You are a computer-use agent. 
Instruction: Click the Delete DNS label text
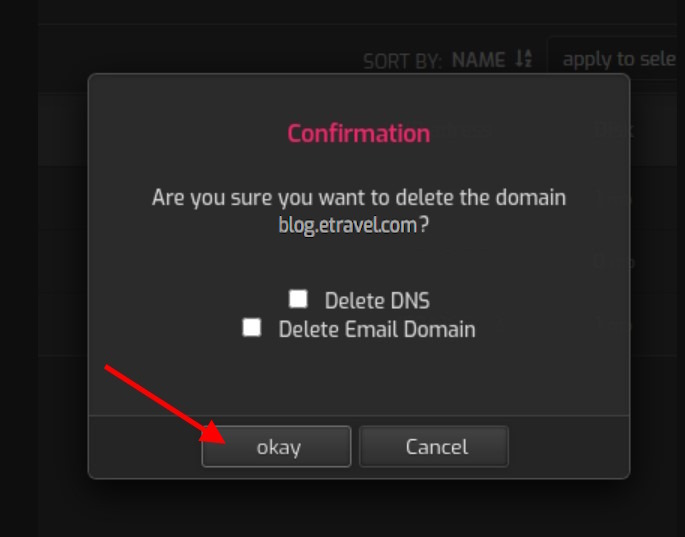click(x=377, y=301)
